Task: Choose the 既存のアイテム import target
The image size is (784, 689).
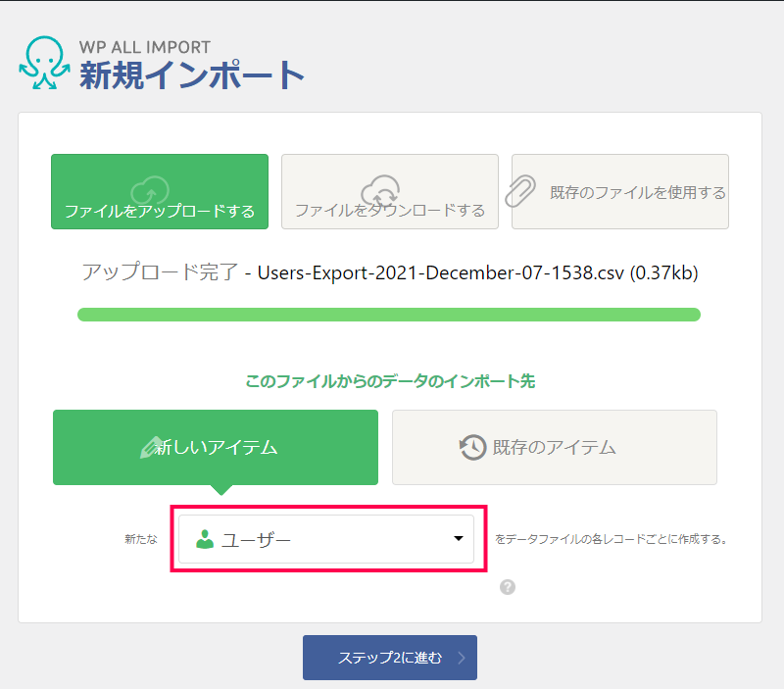Action: point(555,448)
